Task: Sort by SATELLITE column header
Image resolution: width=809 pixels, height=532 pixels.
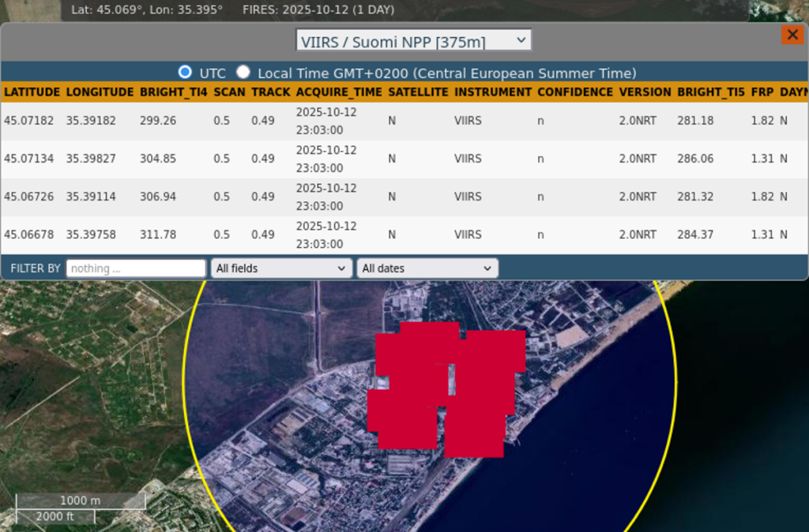Action: tap(418, 92)
